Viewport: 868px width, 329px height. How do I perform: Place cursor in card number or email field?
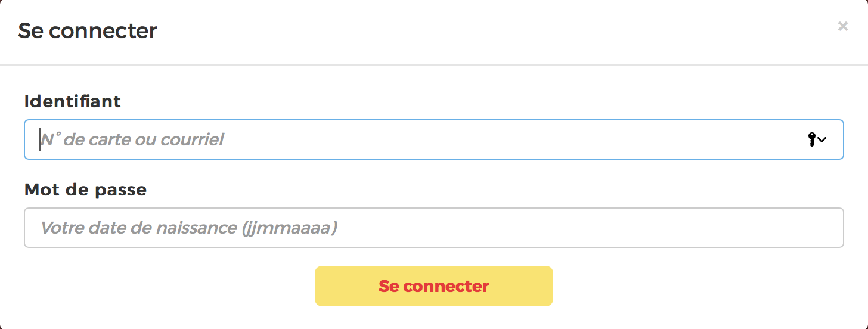[x=417, y=139]
